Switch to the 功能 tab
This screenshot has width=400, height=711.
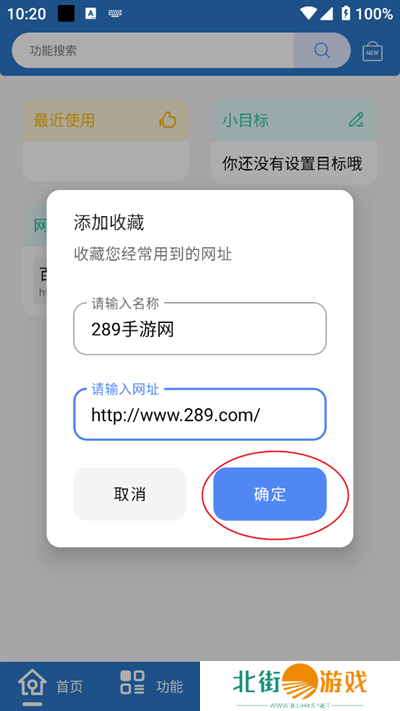[x=151, y=686]
